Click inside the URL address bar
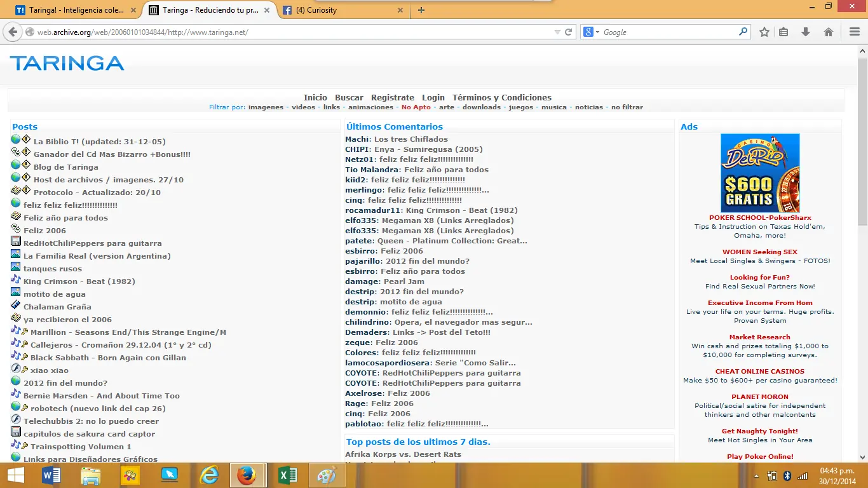 pos(292,32)
